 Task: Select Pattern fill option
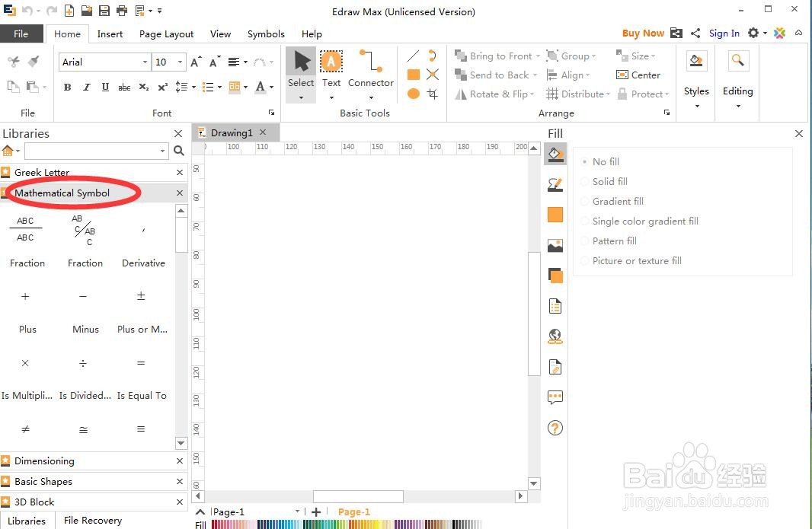(609, 241)
